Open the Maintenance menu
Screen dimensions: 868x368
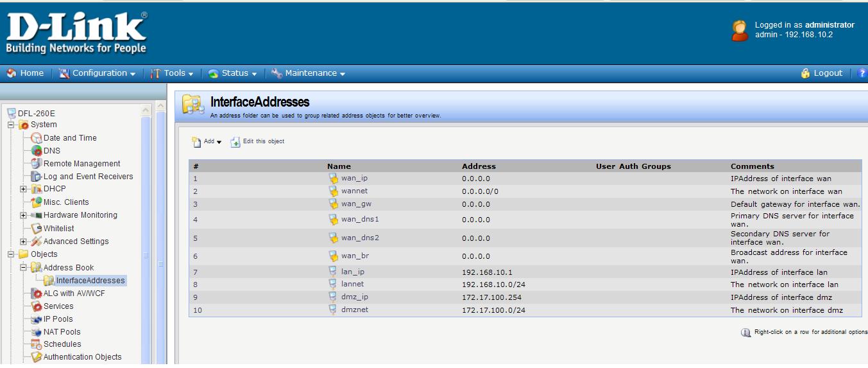point(309,73)
